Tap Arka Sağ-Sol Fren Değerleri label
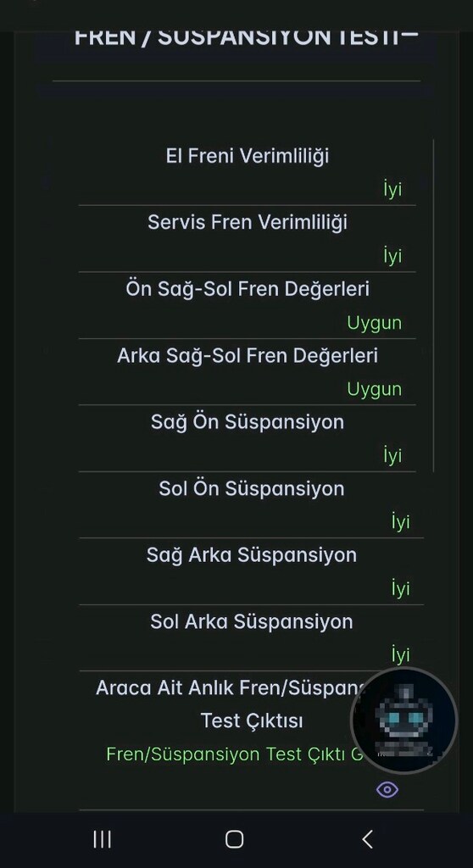This screenshot has height=868, width=473. coord(247,355)
